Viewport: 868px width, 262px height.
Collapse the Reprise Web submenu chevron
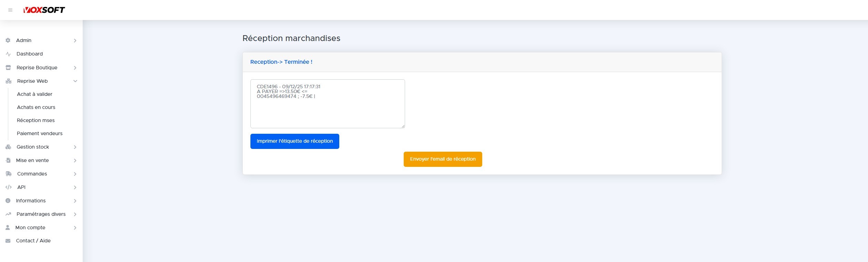pos(75,81)
